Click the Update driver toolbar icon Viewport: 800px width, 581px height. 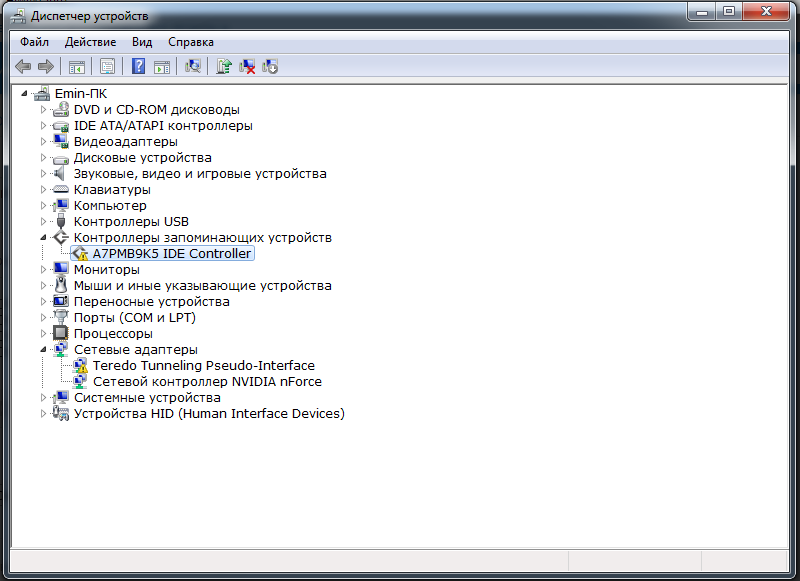point(223,66)
